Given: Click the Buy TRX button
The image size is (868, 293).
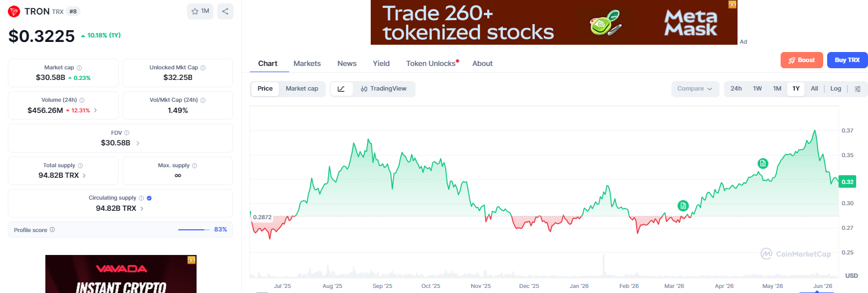Looking at the screenshot, I should pos(847,60).
